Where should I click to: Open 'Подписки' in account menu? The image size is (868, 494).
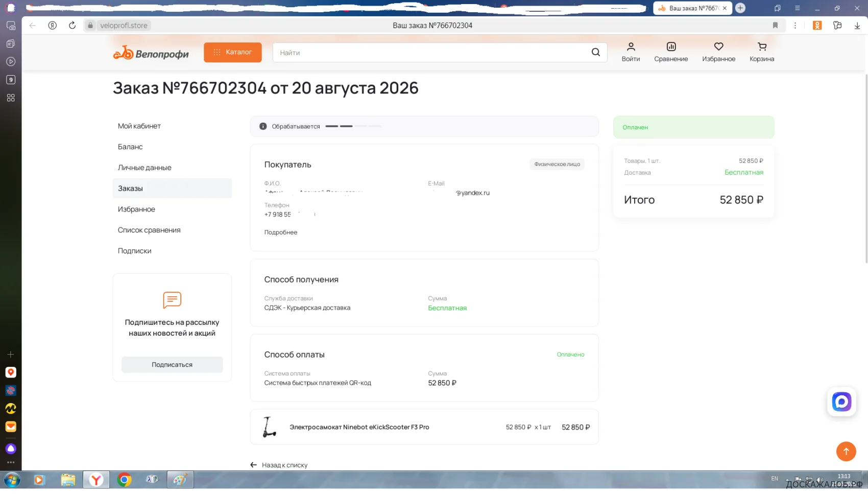pyautogui.click(x=135, y=251)
